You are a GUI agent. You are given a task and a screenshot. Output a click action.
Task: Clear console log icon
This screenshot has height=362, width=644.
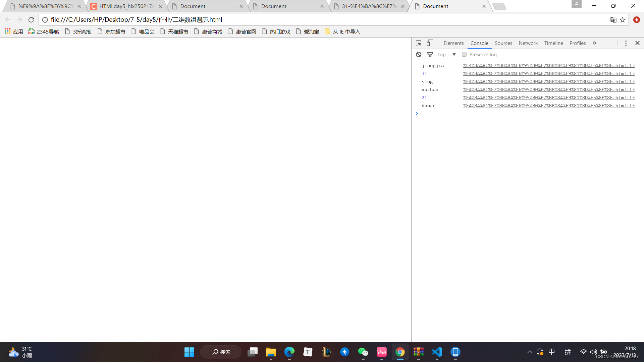pos(419,55)
